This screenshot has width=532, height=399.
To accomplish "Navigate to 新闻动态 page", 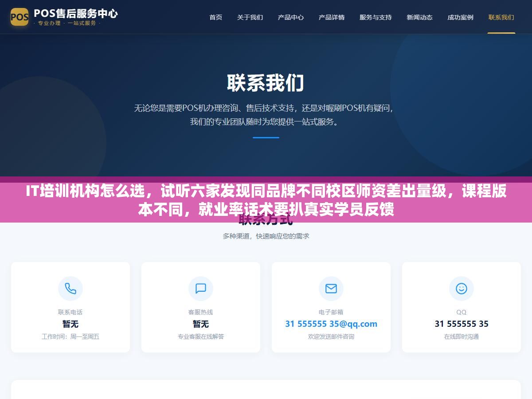I will click(419, 17).
